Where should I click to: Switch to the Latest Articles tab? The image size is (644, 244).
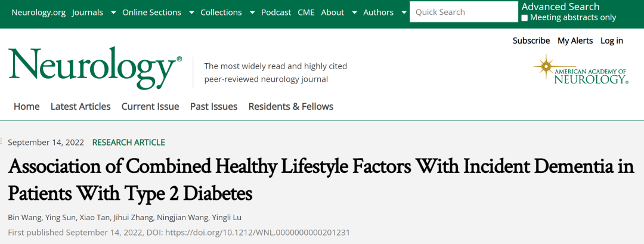point(80,106)
